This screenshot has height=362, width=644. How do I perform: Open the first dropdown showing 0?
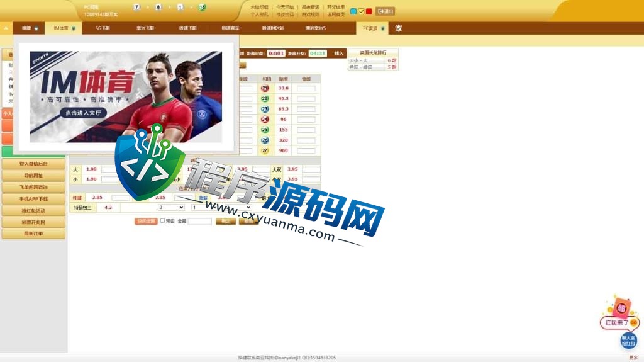pos(171,207)
